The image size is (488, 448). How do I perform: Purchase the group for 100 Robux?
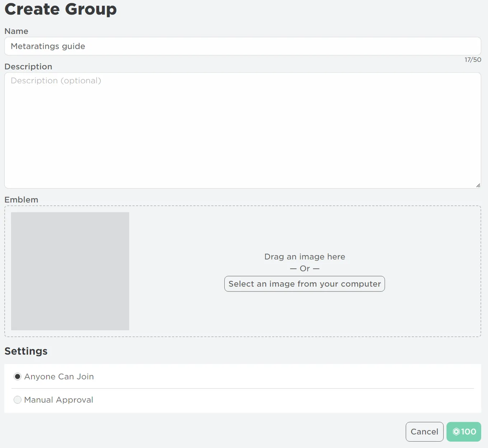tap(464, 432)
